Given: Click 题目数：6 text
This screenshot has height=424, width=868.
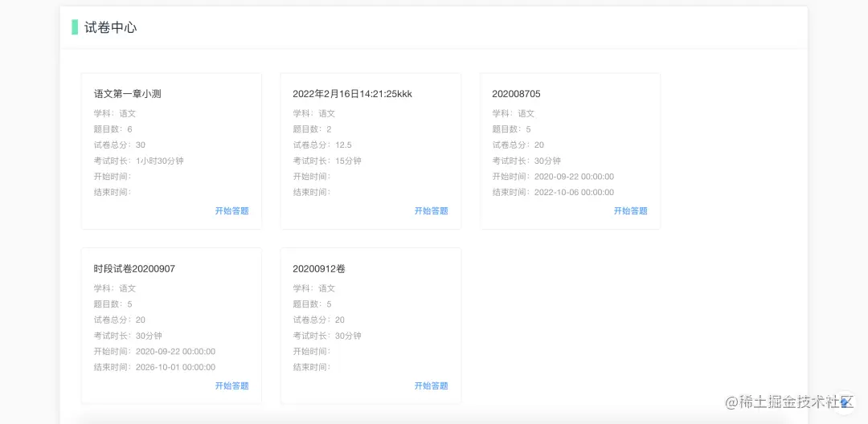Looking at the screenshot, I should pyautogui.click(x=113, y=129).
